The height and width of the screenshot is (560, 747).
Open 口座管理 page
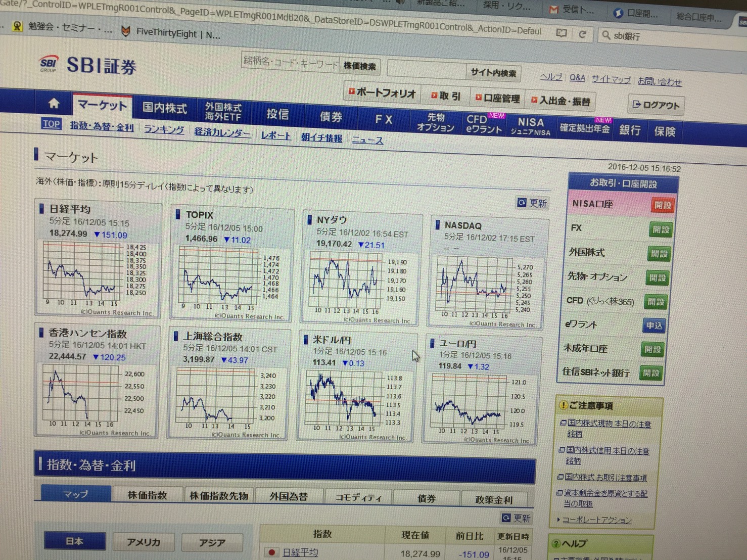(497, 98)
